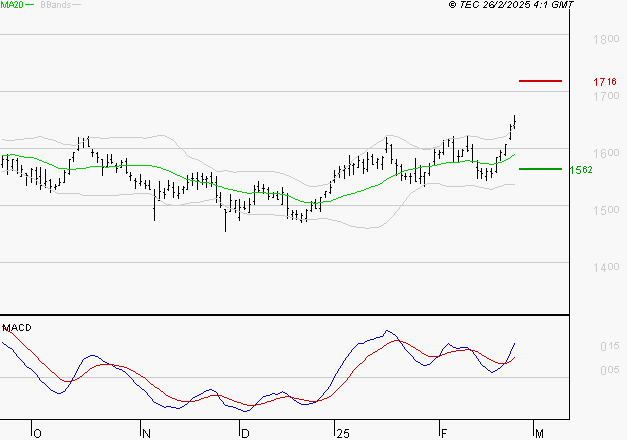Click the O month axis label
This screenshot has height=440, width=627.
click(37, 434)
